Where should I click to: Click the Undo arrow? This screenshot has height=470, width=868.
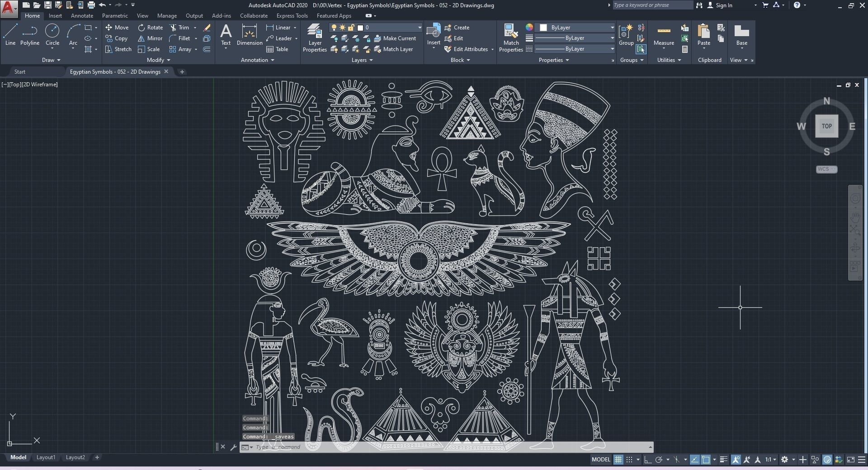click(103, 5)
